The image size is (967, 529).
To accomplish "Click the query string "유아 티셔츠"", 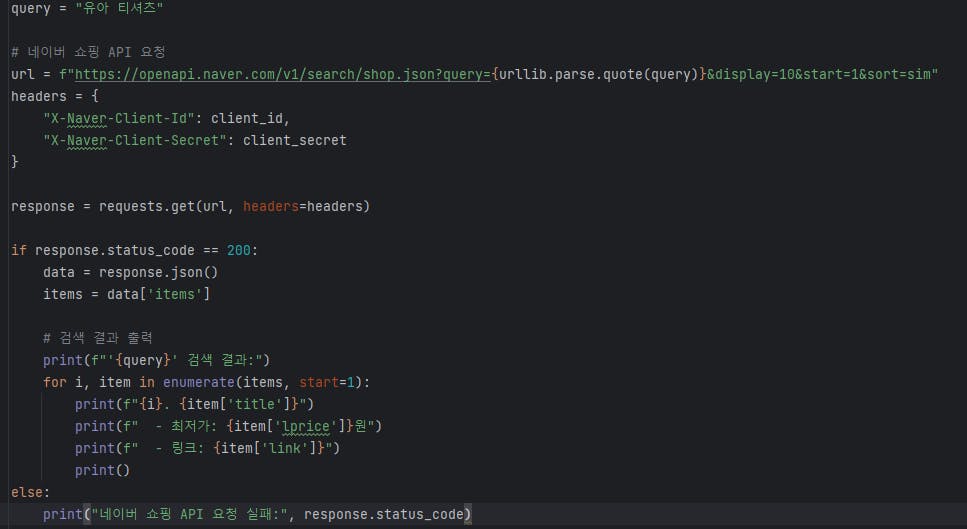I will [119, 8].
